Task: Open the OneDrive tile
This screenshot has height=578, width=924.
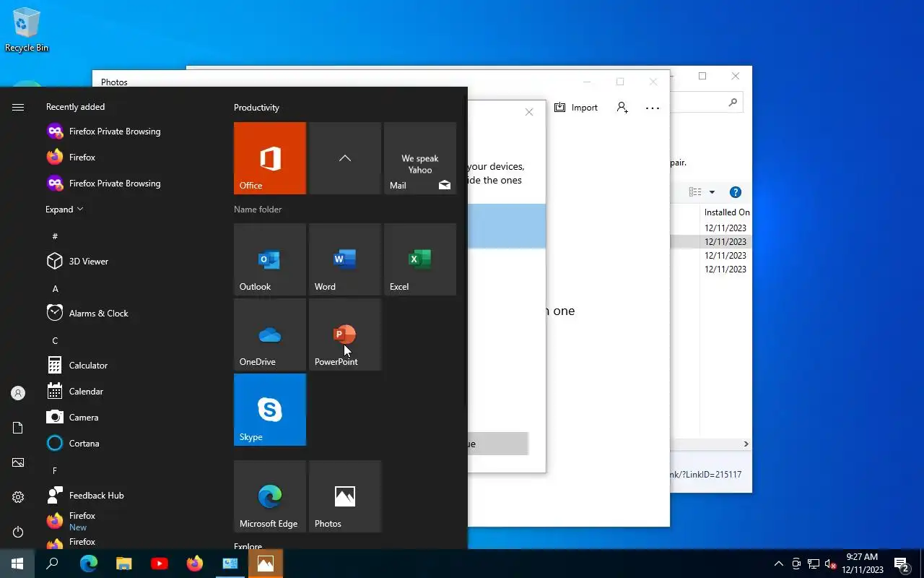Action: pyautogui.click(x=270, y=335)
